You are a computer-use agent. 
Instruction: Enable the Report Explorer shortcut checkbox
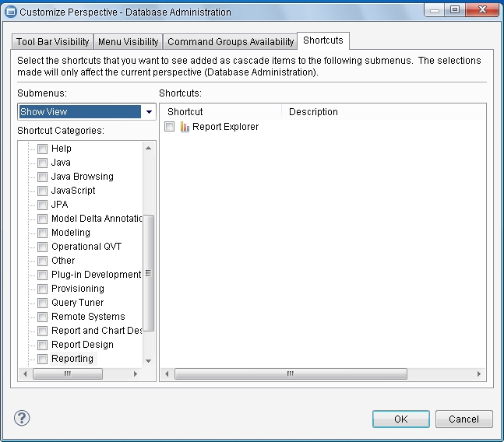coord(170,127)
